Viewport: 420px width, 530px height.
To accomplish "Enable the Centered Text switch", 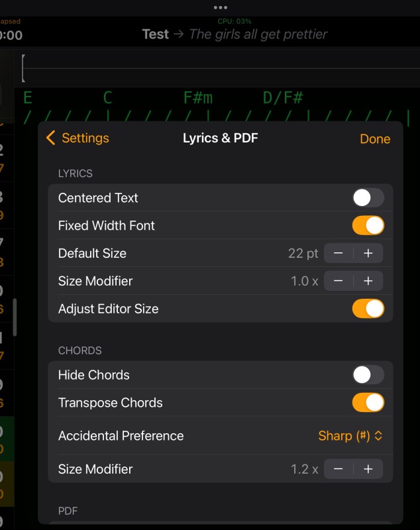I will [x=368, y=197].
